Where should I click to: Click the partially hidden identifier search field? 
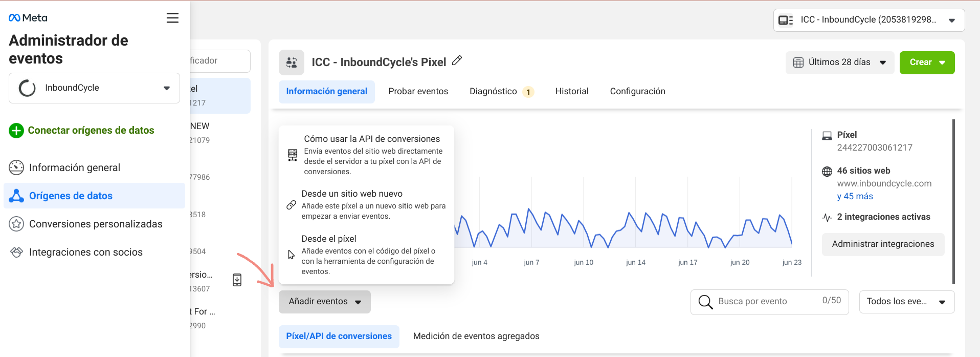click(x=220, y=61)
